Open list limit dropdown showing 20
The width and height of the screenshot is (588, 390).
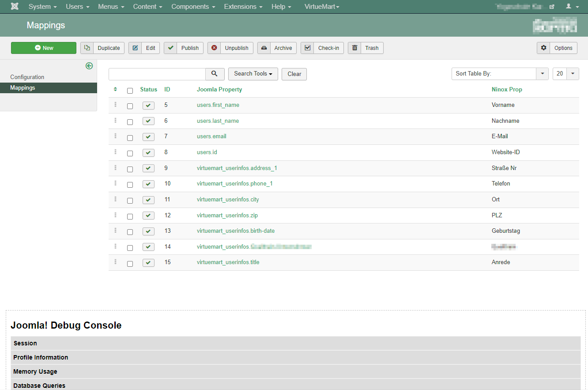566,74
